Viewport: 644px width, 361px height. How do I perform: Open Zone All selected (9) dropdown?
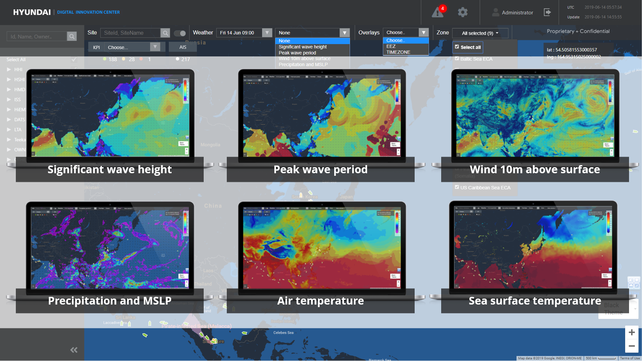point(480,33)
